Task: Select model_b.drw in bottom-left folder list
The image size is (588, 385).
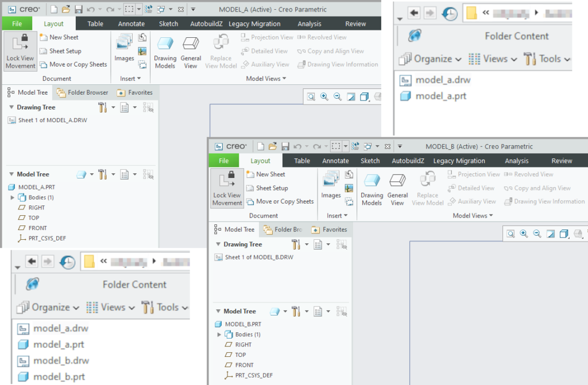Action: click(x=53, y=361)
